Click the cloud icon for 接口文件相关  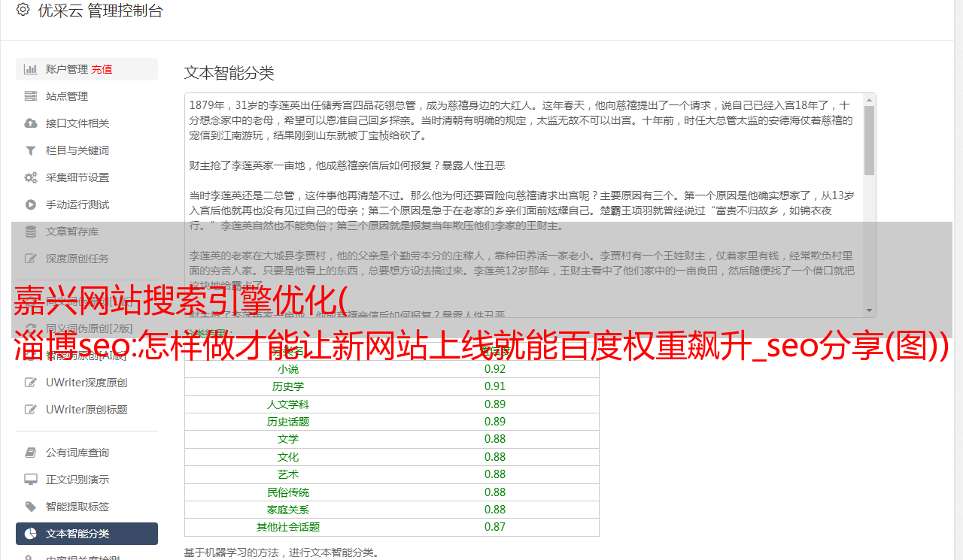pos(31,123)
